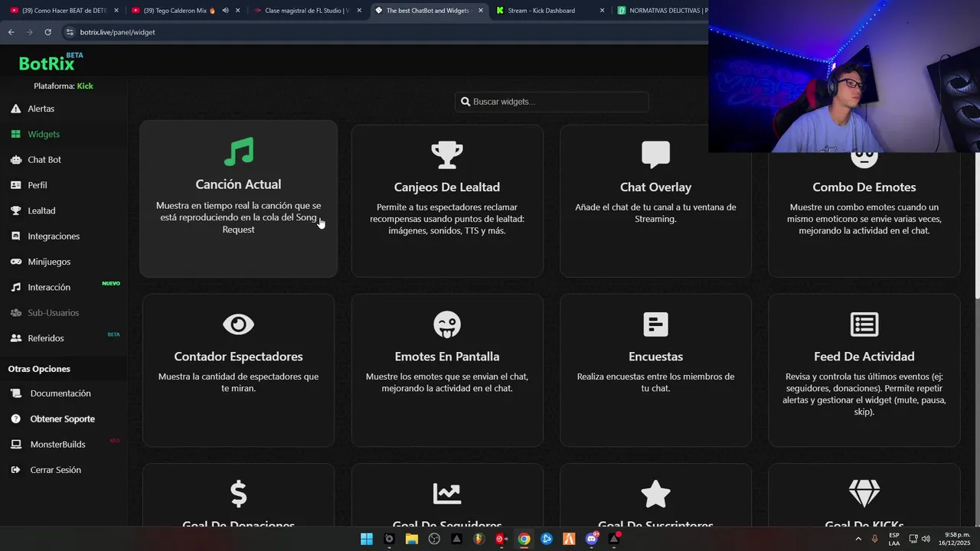View site information for botrix.live

70,32
